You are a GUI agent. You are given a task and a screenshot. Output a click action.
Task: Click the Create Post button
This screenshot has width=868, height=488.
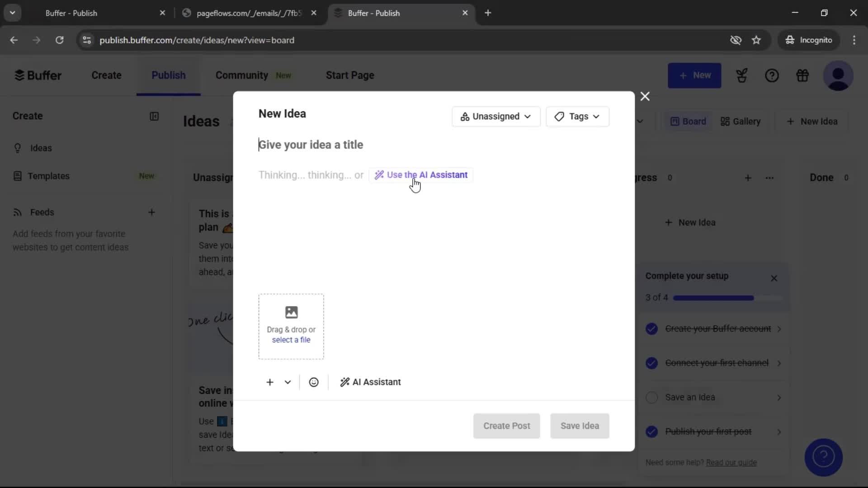(x=506, y=426)
